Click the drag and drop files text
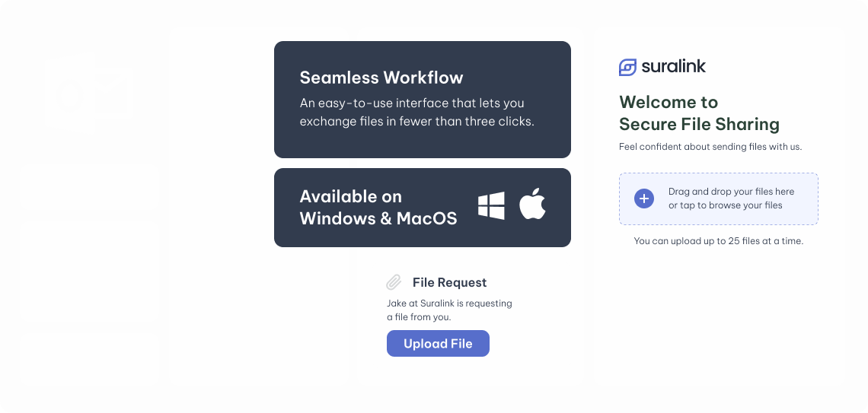 731,199
